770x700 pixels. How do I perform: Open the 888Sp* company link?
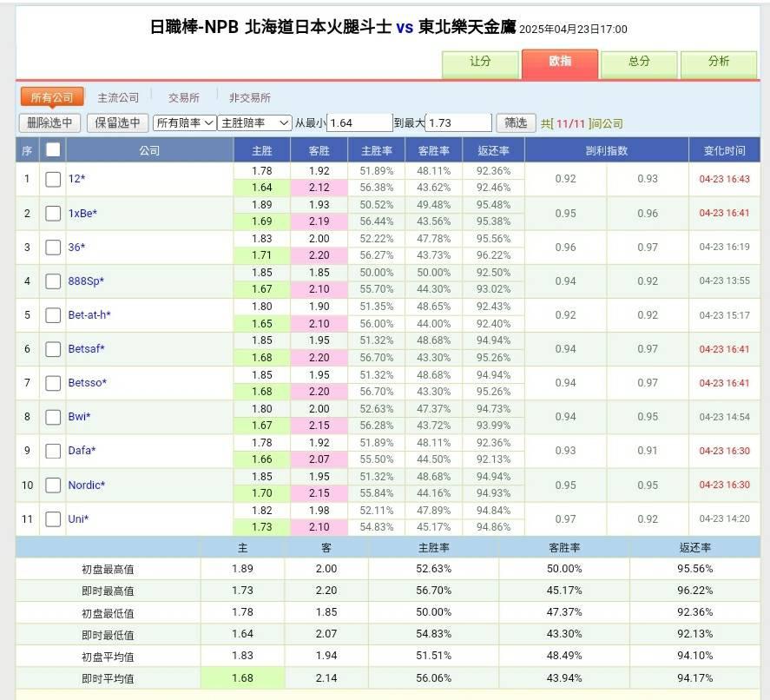click(86, 281)
